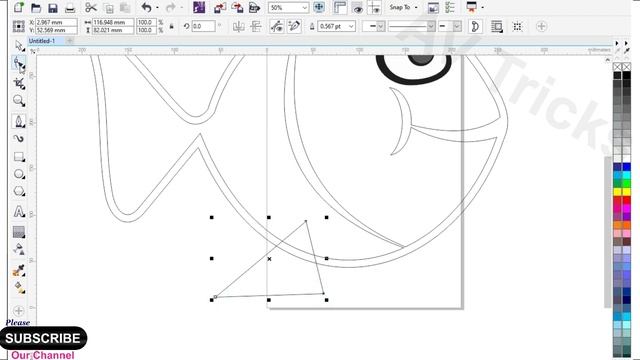
Task: Open the wrap text flyout
Action: 497,27
